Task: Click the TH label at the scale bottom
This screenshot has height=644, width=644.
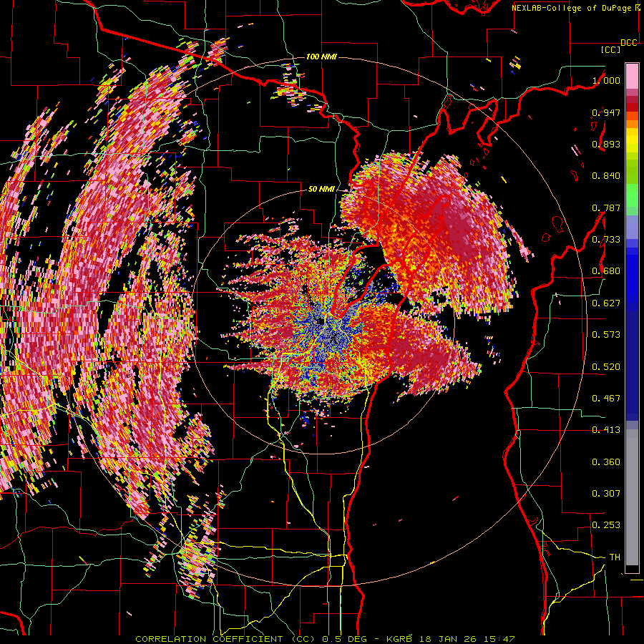Action: click(x=615, y=557)
